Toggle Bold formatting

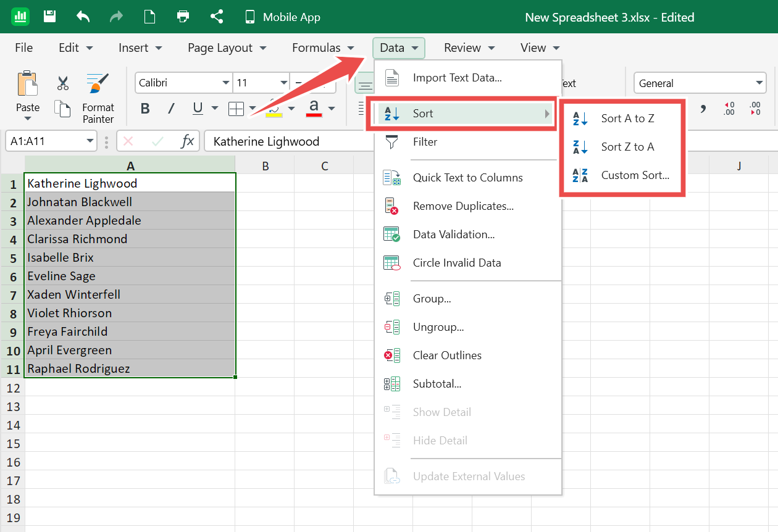[145, 109]
